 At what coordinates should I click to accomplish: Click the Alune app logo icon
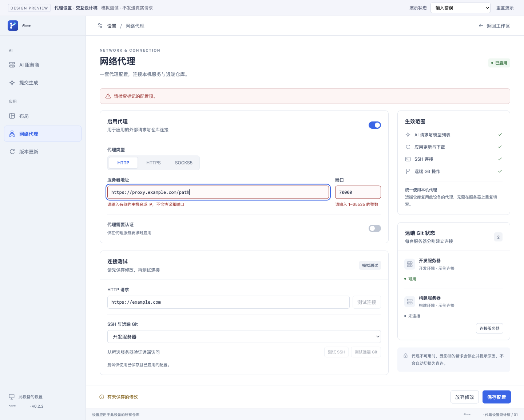[x=13, y=25]
